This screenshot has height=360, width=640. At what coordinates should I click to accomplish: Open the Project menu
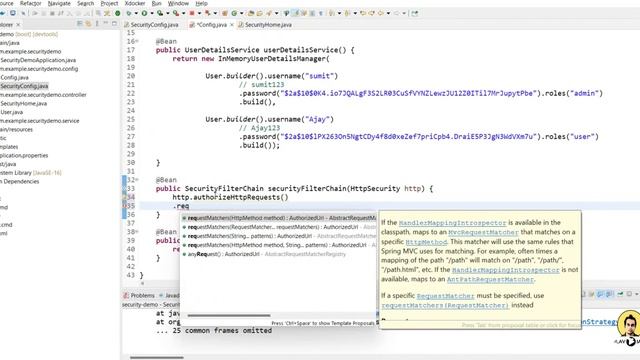(109, 3)
